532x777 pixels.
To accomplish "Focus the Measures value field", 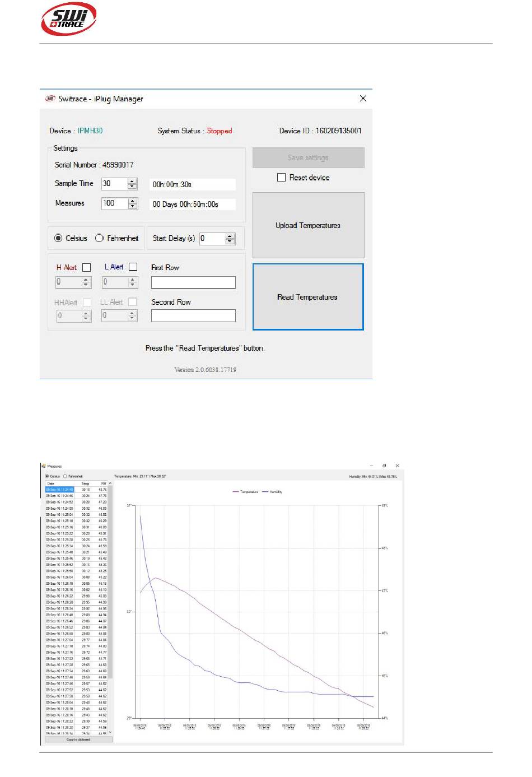I will click(115, 203).
